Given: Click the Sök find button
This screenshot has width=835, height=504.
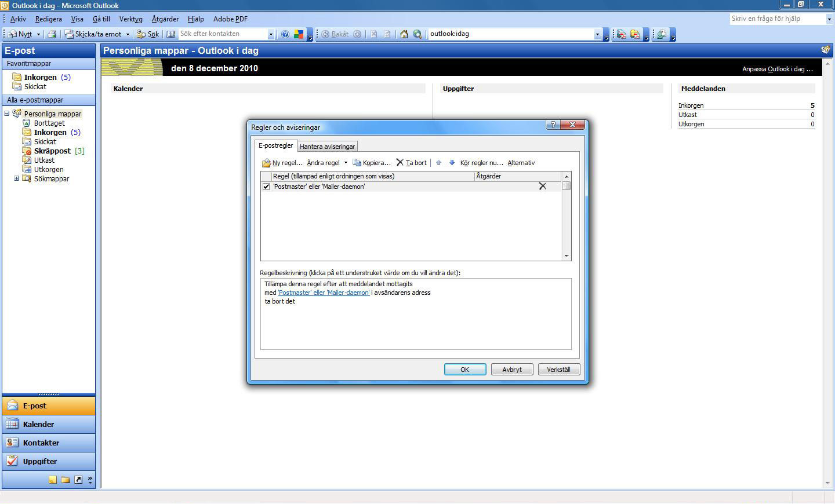Looking at the screenshot, I should [x=148, y=34].
